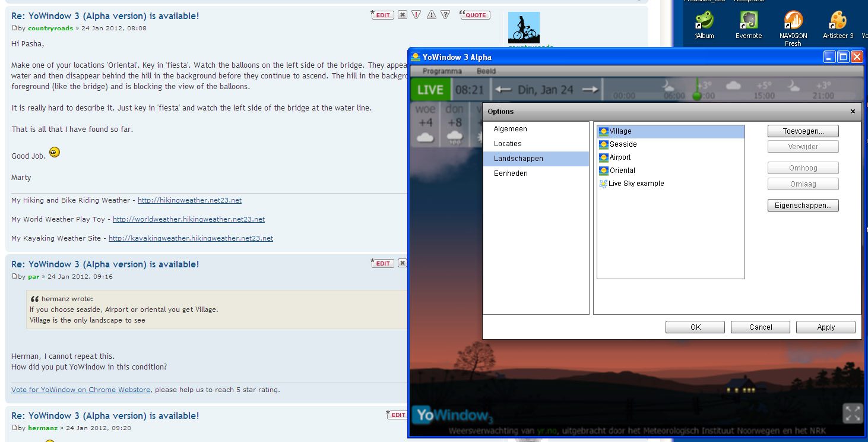Screen dimensions: 868x442
Task: Open the Eenheden options section
Action: point(511,173)
